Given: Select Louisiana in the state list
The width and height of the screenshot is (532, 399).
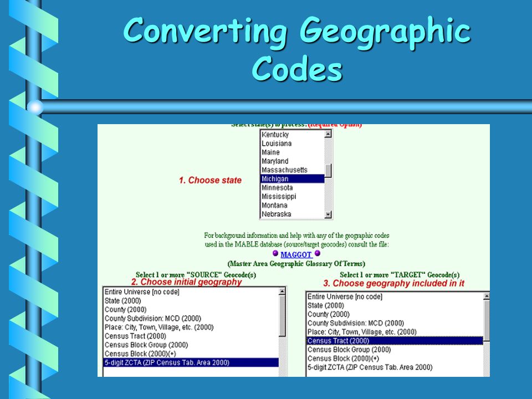Looking at the screenshot, I should [293, 144].
